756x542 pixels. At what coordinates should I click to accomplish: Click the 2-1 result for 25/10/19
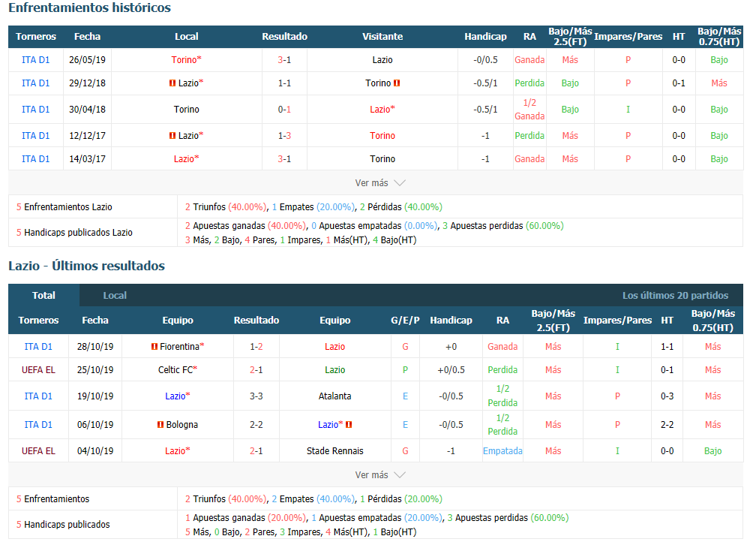[x=256, y=369]
